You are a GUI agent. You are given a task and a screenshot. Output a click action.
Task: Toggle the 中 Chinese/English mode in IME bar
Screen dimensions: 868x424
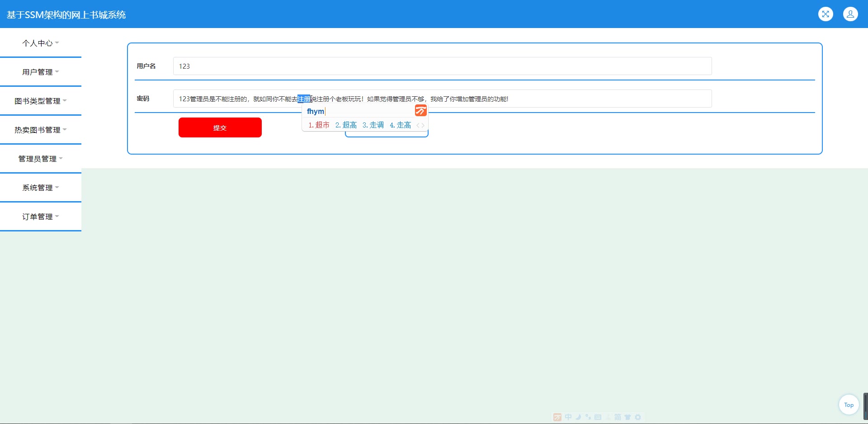(568, 417)
